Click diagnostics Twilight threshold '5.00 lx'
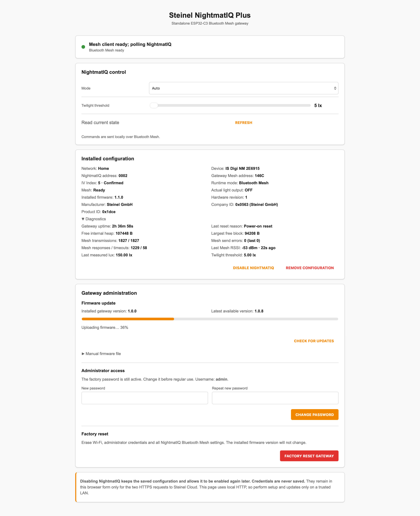This screenshot has width=420, height=516. [x=250, y=255]
